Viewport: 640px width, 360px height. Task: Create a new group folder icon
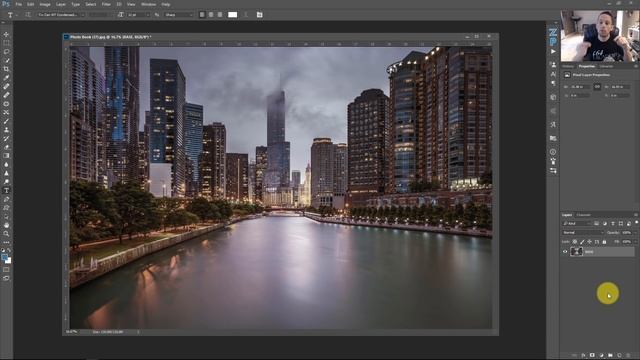click(610, 356)
